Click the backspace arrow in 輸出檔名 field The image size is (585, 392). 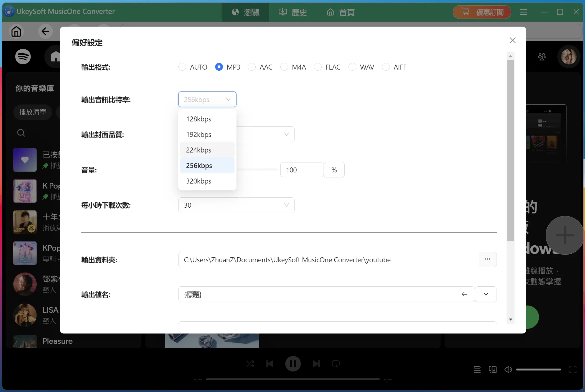tap(464, 294)
